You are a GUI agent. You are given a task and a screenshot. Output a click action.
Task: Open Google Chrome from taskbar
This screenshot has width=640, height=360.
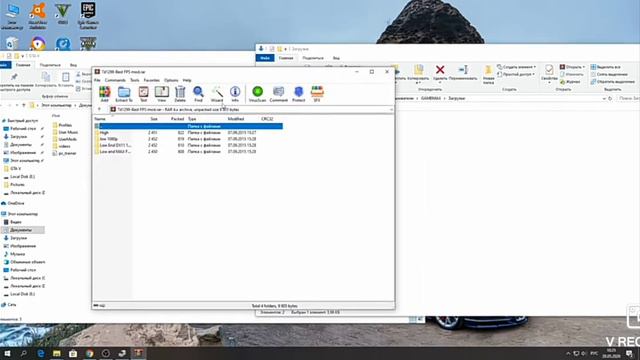[89, 353]
